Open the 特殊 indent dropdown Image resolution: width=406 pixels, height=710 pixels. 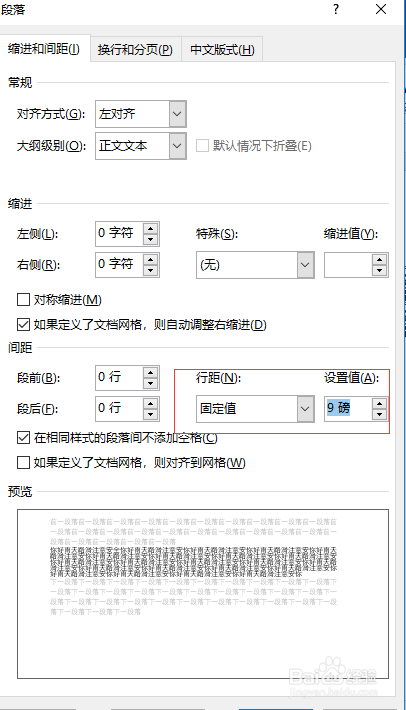coord(255,265)
